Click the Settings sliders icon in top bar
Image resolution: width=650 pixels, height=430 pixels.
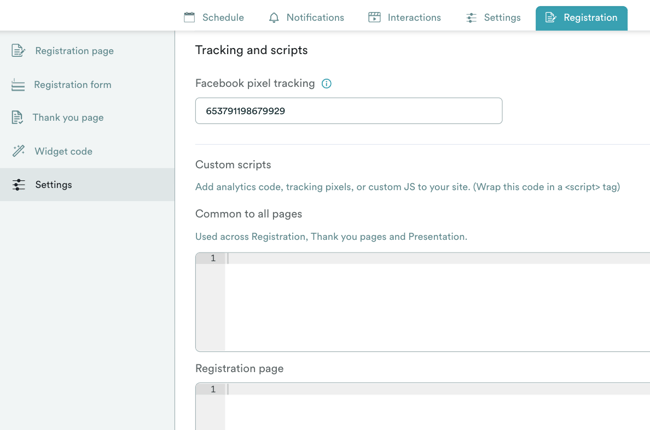point(471,17)
